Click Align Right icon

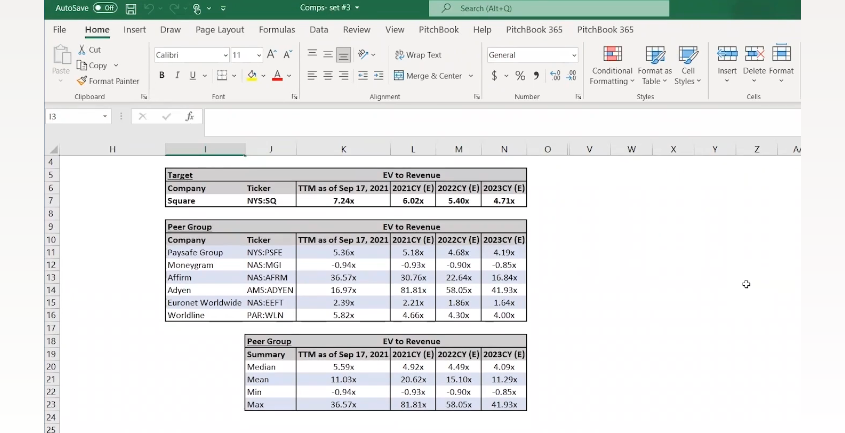[343, 75]
